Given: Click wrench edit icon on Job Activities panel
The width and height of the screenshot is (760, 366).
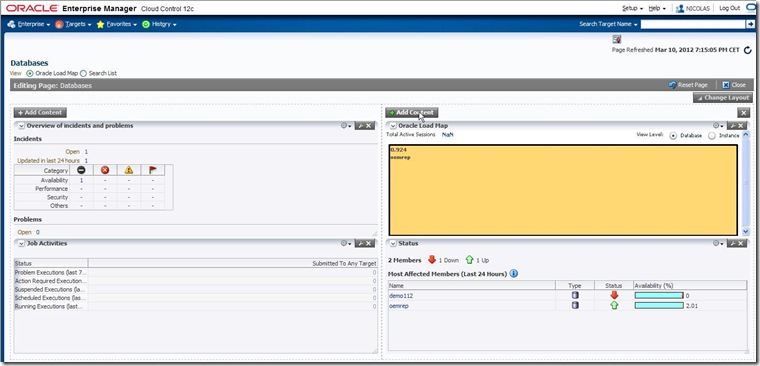Looking at the screenshot, I should (360, 243).
